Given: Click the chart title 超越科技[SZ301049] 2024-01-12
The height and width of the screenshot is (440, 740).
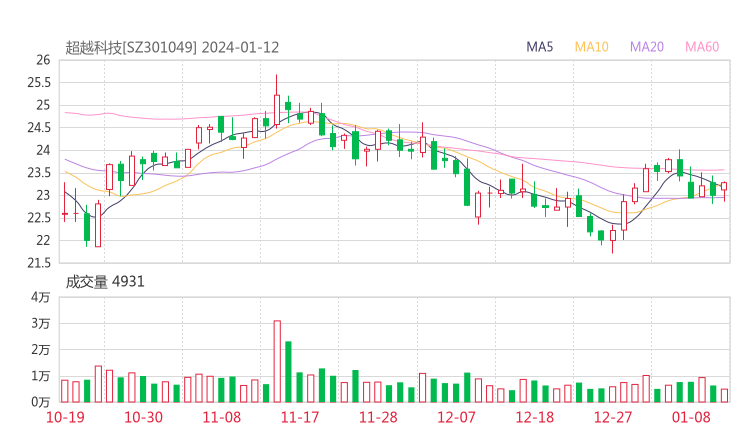Looking at the screenshot, I should pos(172,48).
